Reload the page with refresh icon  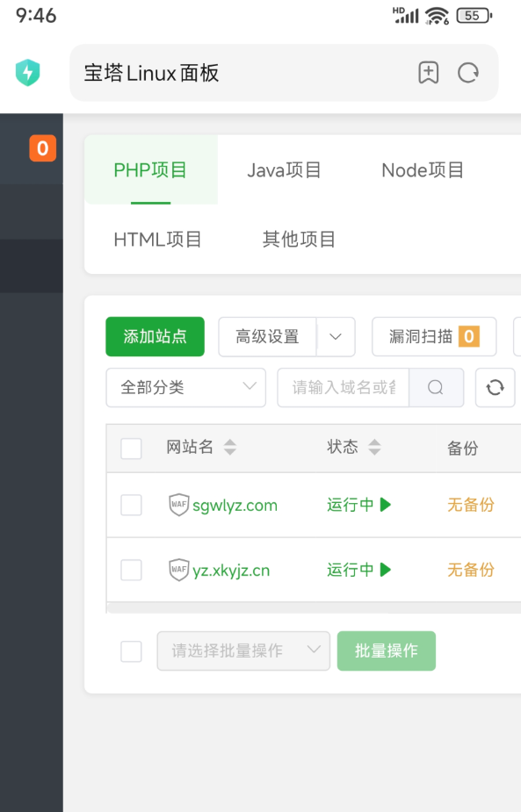[468, 73]
